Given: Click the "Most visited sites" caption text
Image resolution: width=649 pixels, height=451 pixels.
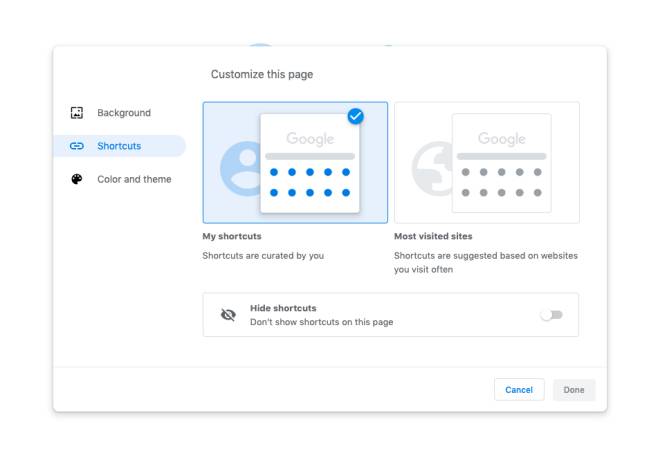Looking at the screenshot, I should [x=433, y=236].
